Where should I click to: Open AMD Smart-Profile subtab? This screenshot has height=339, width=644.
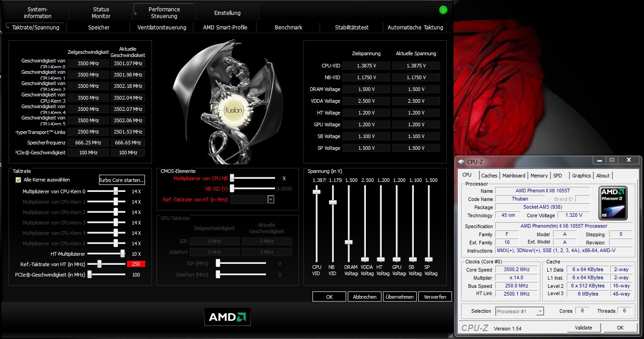coord(225,28)
